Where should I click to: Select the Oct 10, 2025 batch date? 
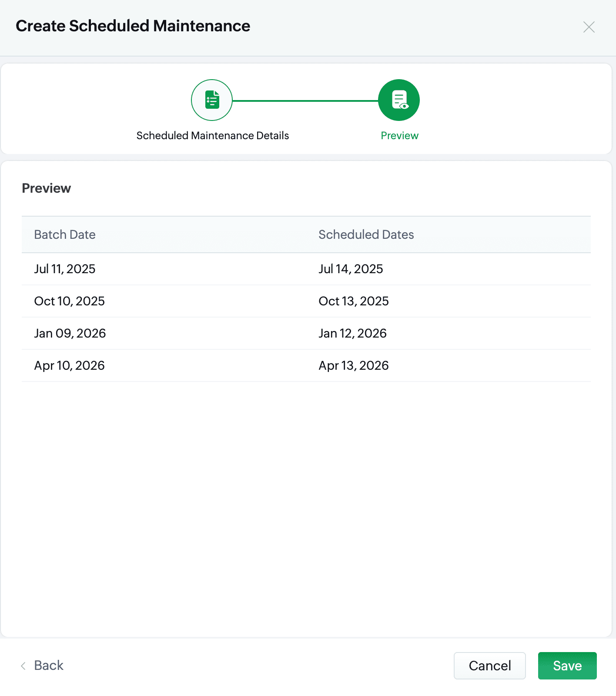[x=70, y=301]
